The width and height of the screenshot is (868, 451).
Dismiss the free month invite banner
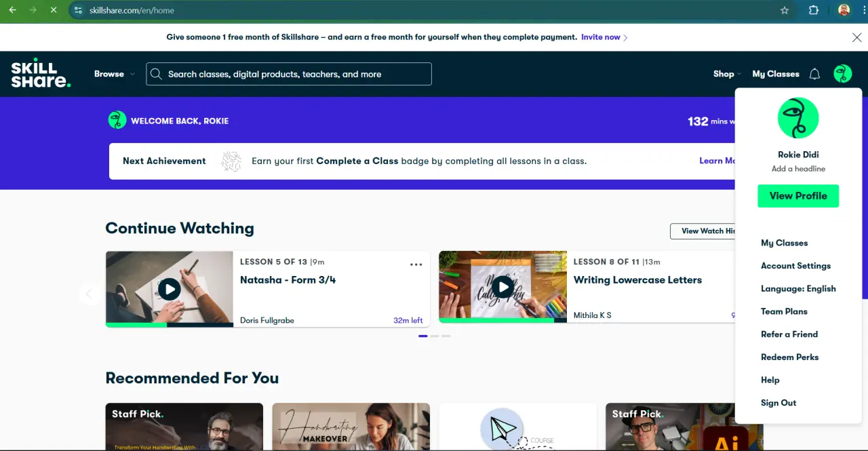(x=856, y=37)
